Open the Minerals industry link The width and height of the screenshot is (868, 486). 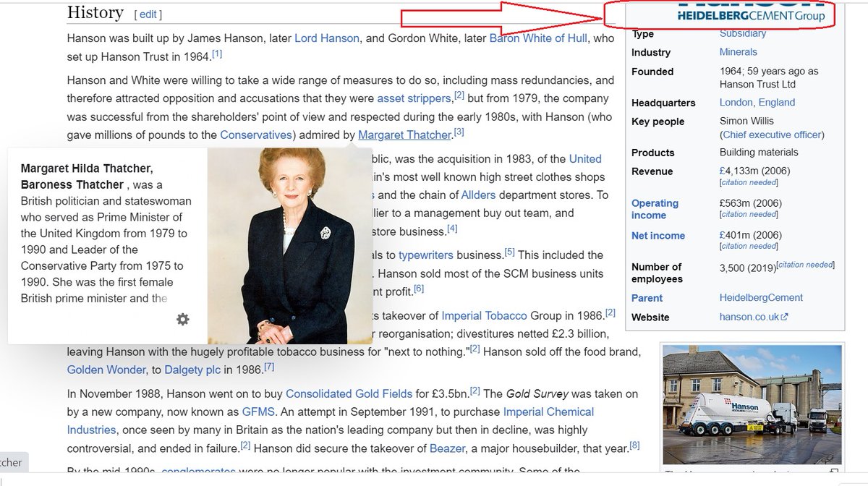tap(738, 52)
